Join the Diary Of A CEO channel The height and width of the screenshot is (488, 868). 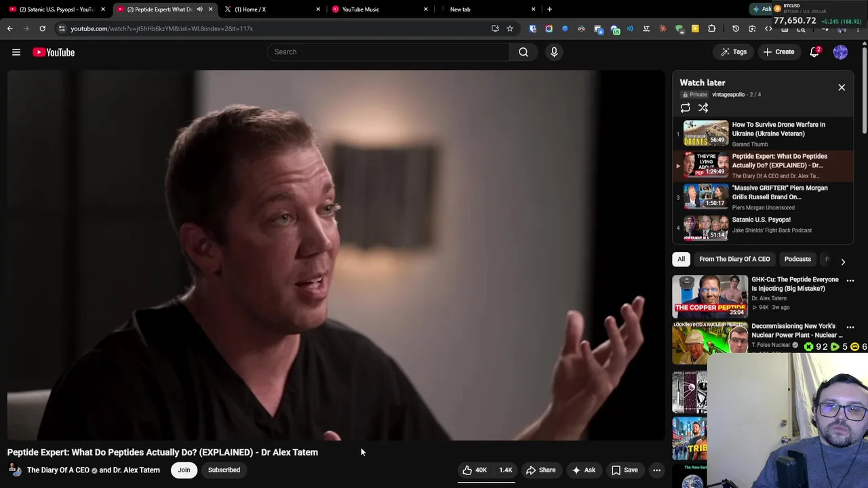[x=184, y=470]
